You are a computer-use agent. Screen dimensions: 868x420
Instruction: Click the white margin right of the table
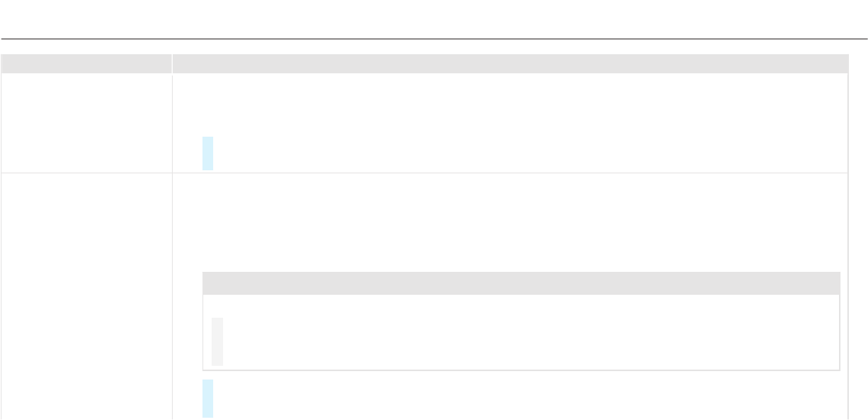858,229
